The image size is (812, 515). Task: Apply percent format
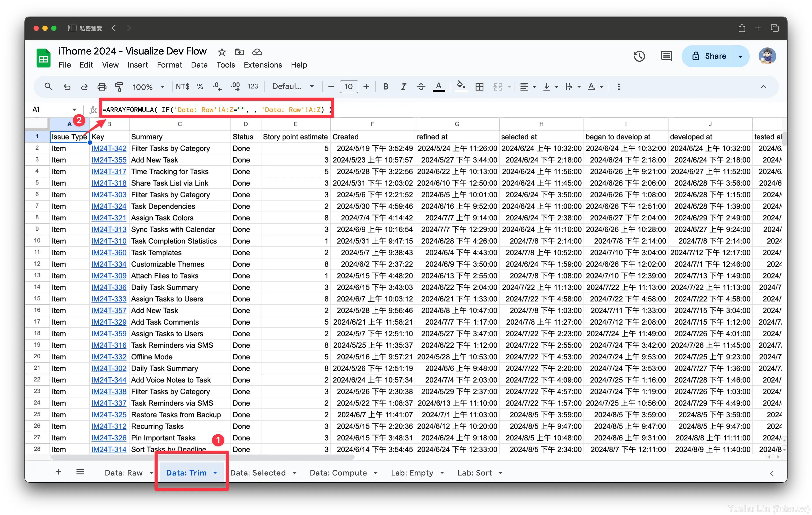coord(200,87)
